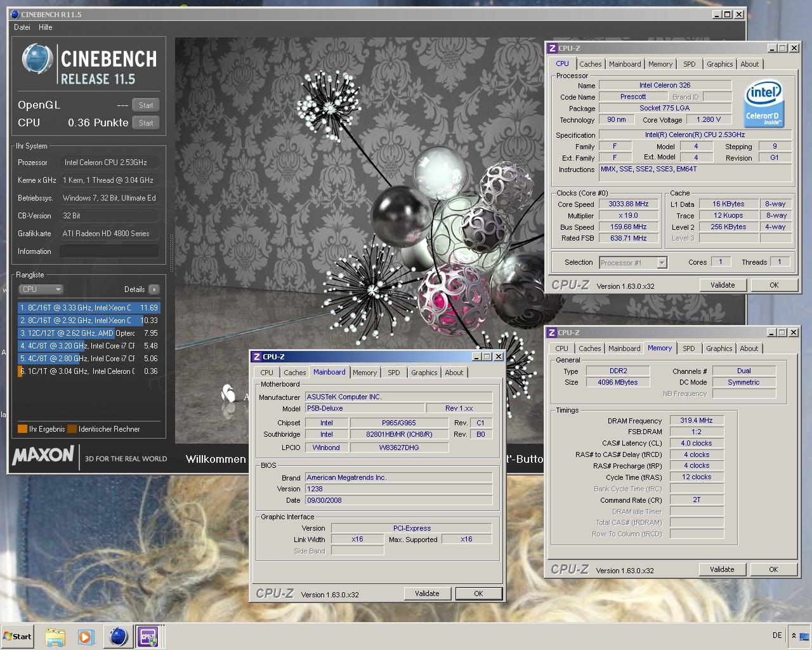
Task: Open Windows Explorer from the taskbar
Action: click(x=55, y=637)
